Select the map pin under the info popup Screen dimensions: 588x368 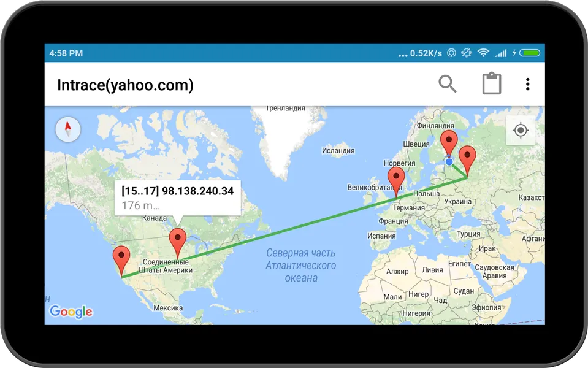[178, 244]
